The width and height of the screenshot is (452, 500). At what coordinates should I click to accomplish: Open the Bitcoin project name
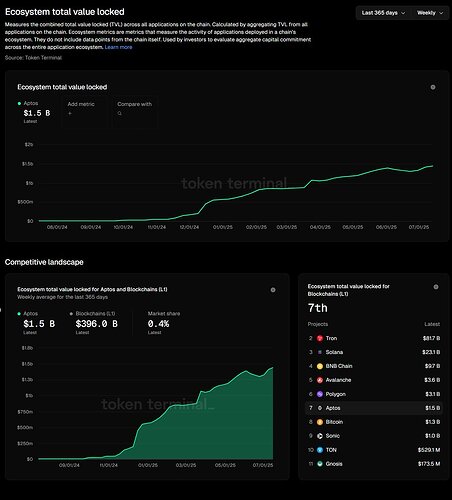(334, 422)
